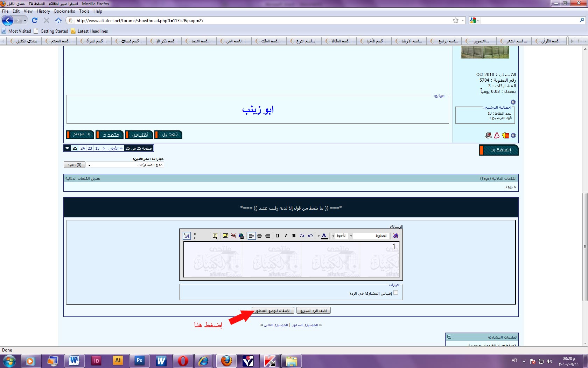Click the go to advanced mode button
This screenshot has width=588, height=368.
tap(273, 311)
